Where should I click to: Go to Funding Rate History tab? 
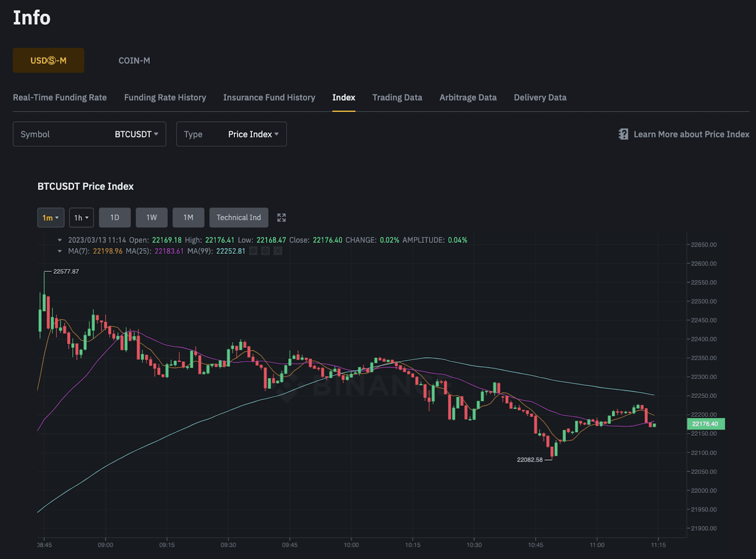pos(165,97)
